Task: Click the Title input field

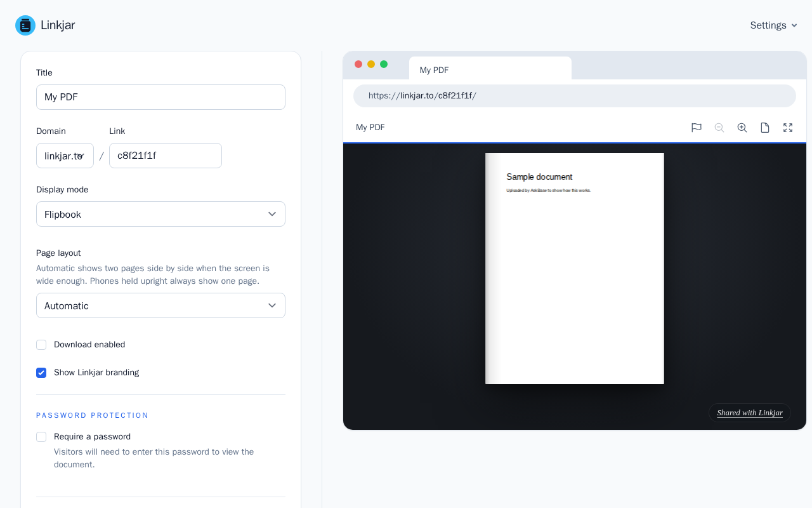Action: [160, 97]
